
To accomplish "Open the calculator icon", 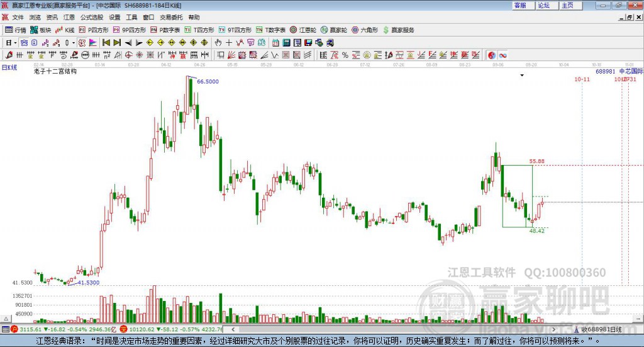I will click(x=286, y=42).
